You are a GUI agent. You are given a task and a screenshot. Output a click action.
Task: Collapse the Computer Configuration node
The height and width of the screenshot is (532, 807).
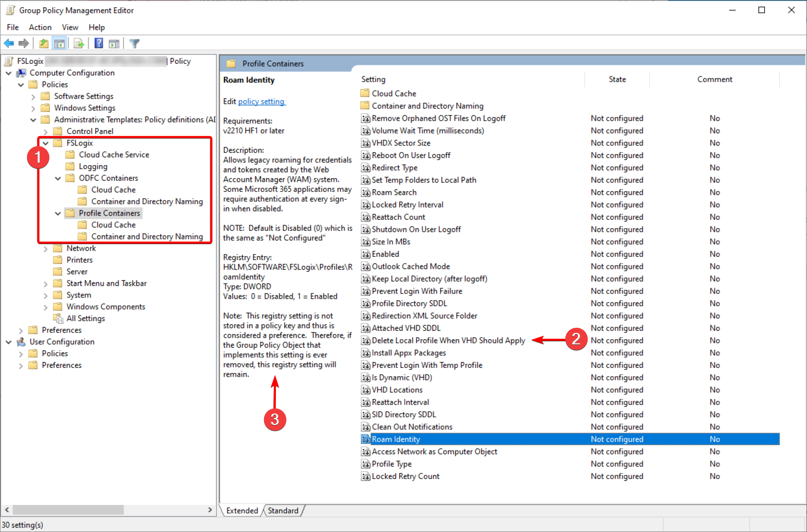point(8,73)
